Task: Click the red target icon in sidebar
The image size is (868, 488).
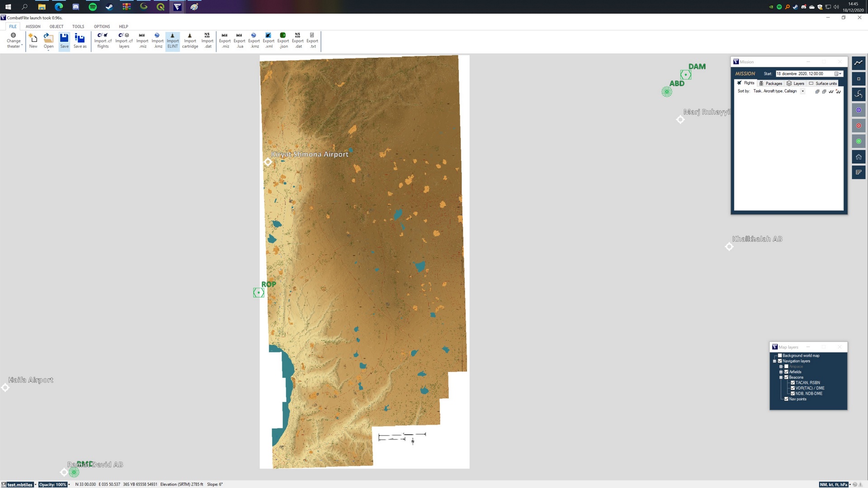Action: 859,126
